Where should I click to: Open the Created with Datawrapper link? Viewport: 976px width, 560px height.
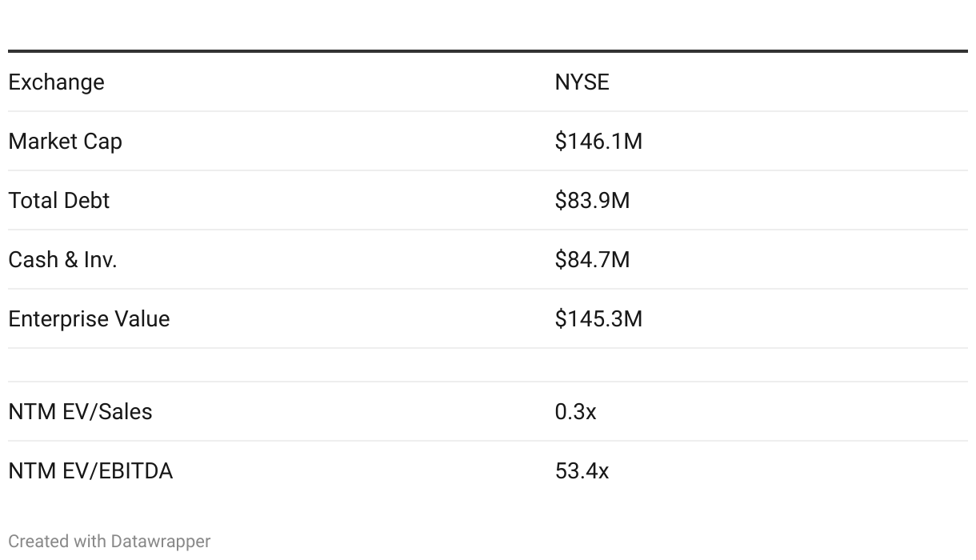pyautogui.click(x=110, y=542)
